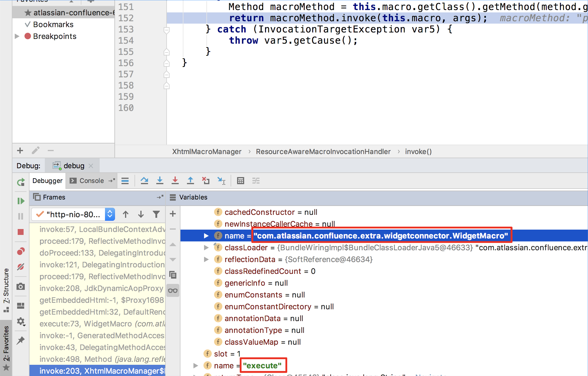The width and height of the screenshot is (588, 376).
Task: Select cachedConstructor = null variable
Action: 271,212
